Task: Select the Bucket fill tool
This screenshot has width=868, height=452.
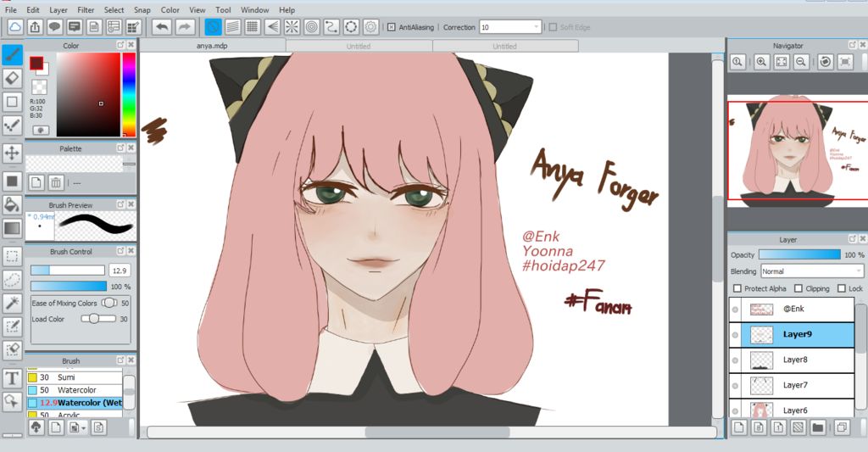Action: click(12, 204)
